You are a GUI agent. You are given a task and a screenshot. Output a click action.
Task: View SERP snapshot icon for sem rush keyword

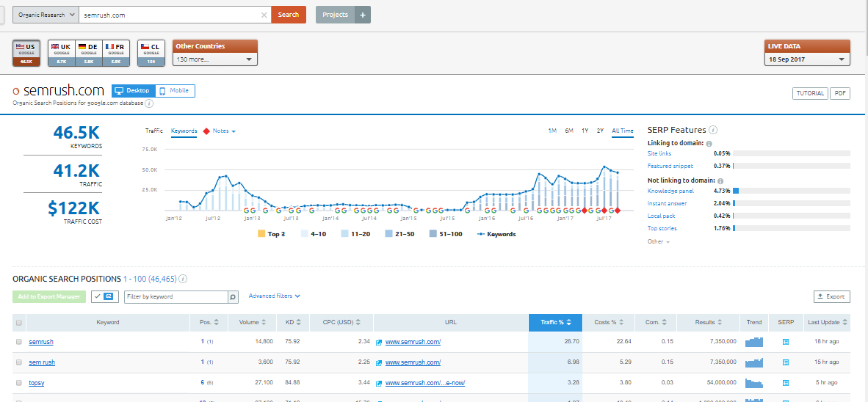coord(785,362)
